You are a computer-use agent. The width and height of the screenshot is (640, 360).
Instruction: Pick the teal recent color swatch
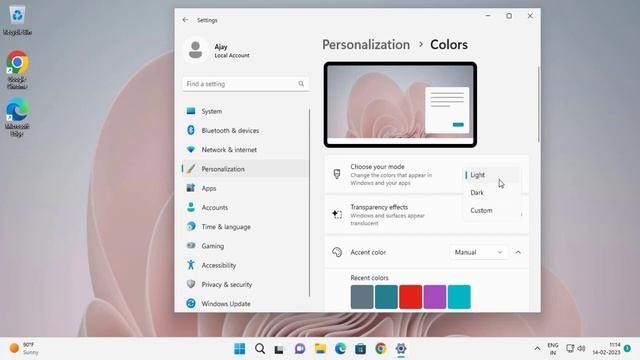[x=386, y=297]
